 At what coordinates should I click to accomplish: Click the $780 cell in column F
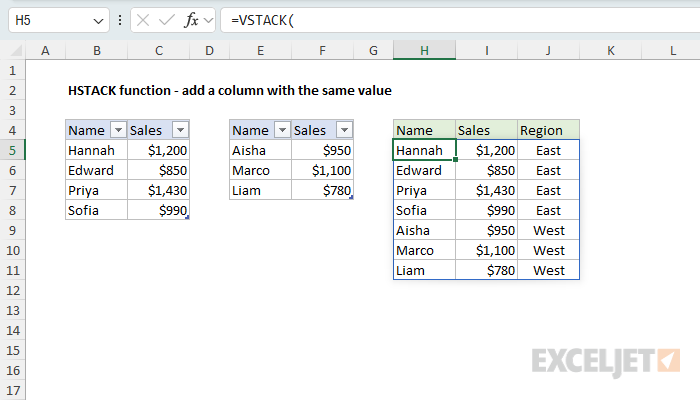(x=322, y=191)
